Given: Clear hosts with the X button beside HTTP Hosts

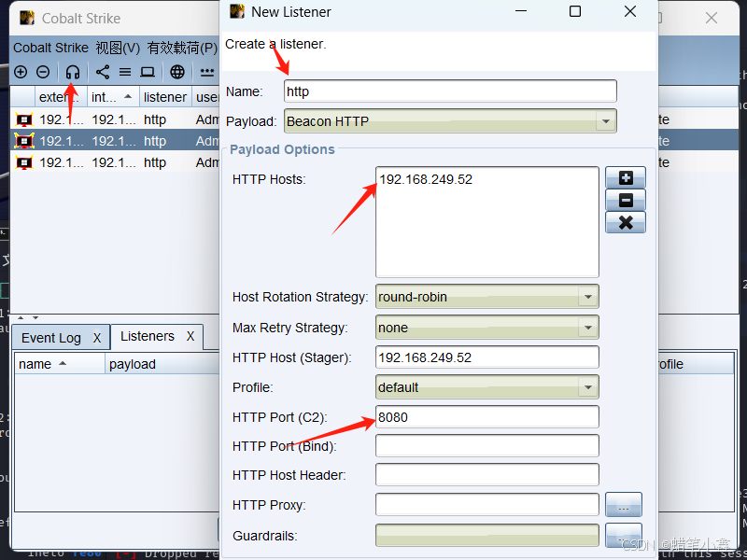Looking at the screenshot, I should point(626,222).
